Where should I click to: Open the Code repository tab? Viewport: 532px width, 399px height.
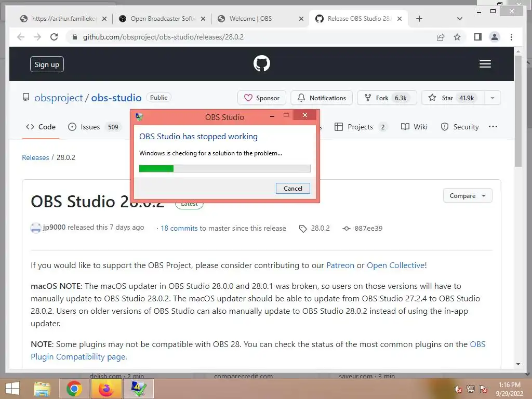pyautogui.click(x=41, y=127)
